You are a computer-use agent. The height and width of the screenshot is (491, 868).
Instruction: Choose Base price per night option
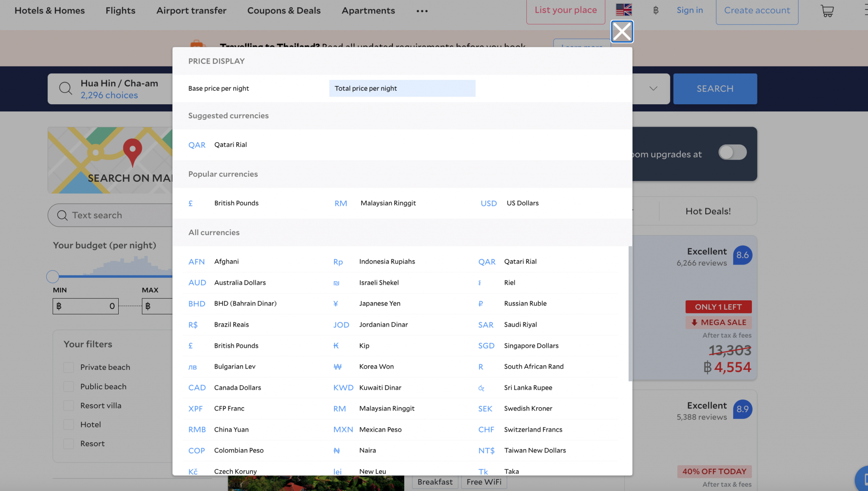(219, 89)
